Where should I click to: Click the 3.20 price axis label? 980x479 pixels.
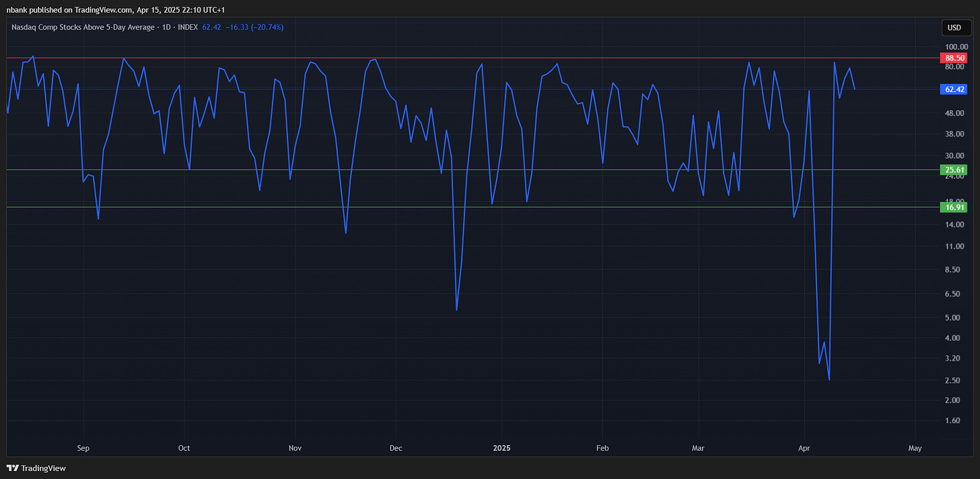(954, 359)
